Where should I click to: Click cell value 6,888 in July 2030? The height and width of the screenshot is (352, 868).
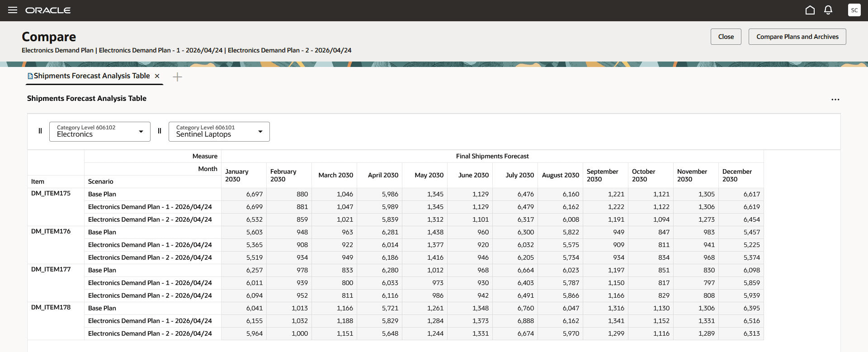(x=515, y=321)
